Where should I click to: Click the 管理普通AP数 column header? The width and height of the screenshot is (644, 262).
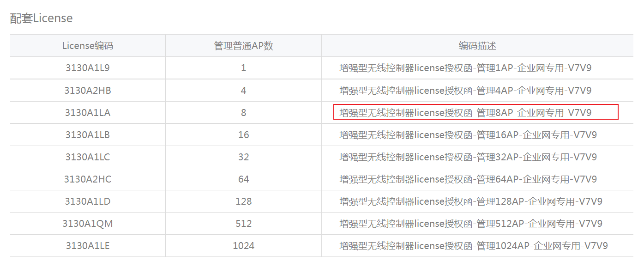coord(243,46)
